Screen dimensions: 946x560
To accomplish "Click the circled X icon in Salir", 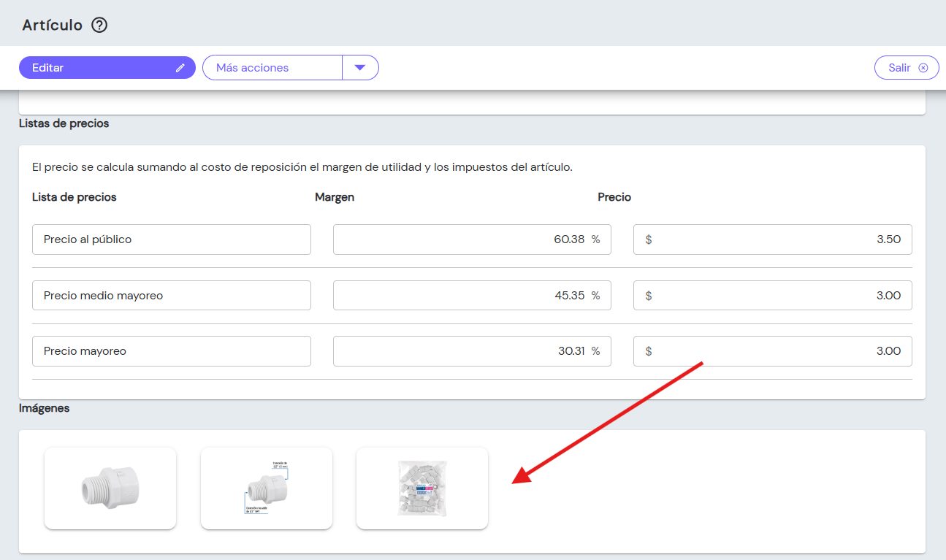I will [x=923, y=68].
